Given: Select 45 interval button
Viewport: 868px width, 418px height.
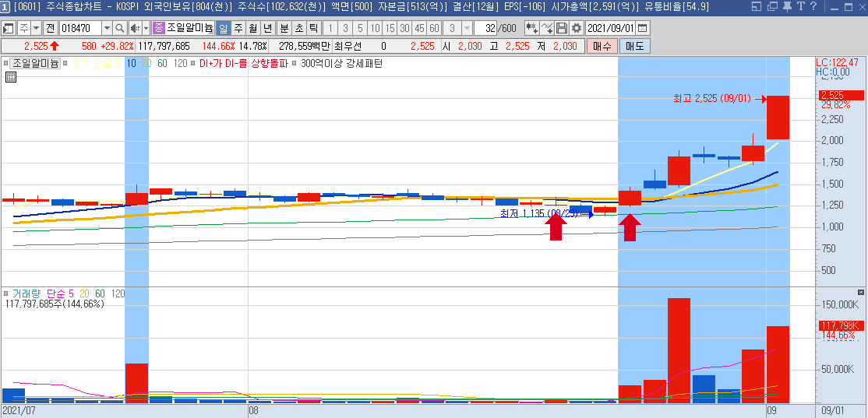Looking at the screenshot, I should (x=420, y=28).
